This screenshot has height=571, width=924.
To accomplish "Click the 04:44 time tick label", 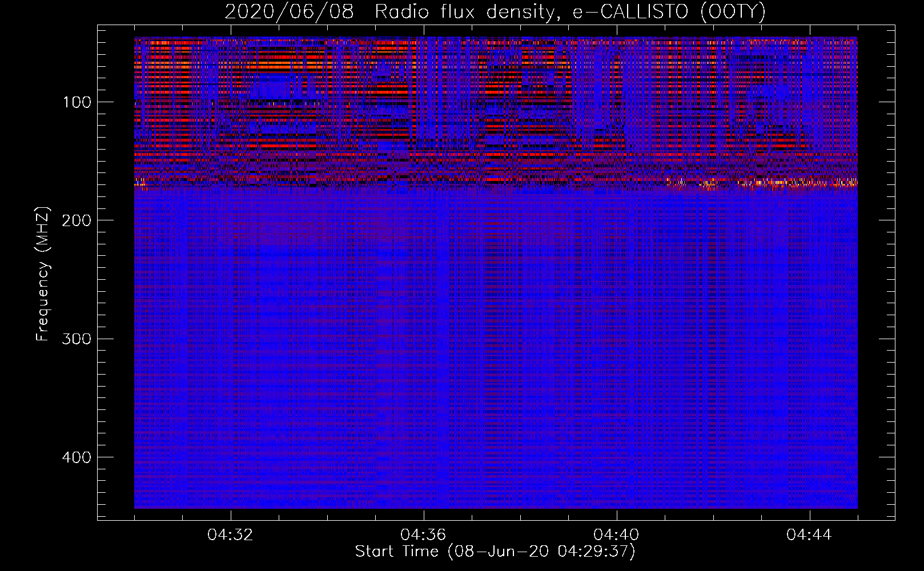I will point(809,535).
